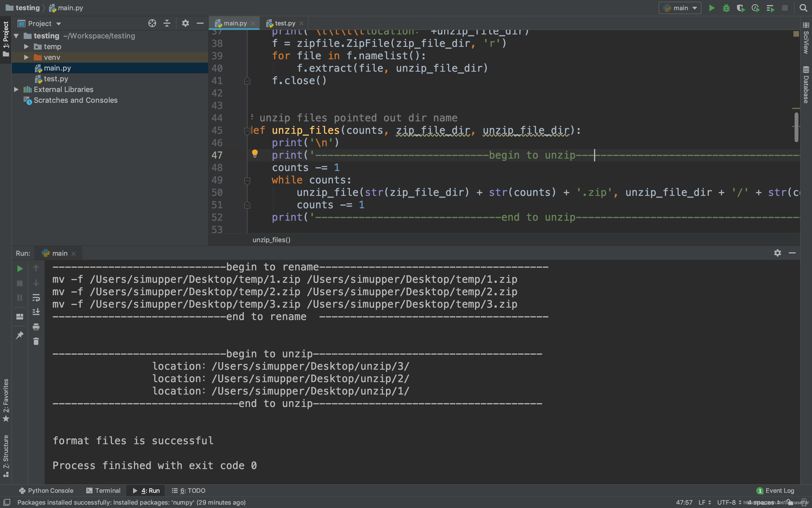This screenshot has width=812, height=508.
Task: Start the Debug bug icon in the toolbar
Action: [x=726, y=8]
